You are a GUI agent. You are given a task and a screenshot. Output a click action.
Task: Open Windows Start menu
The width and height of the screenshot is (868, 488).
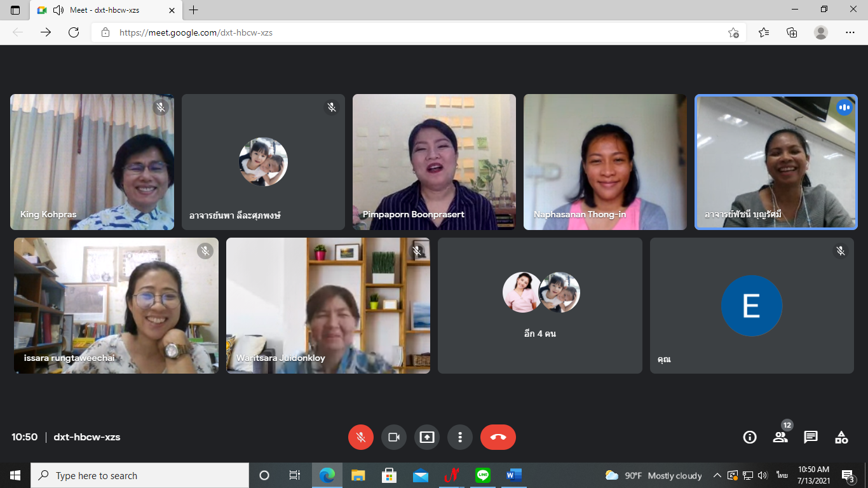(x=15, y=475)
